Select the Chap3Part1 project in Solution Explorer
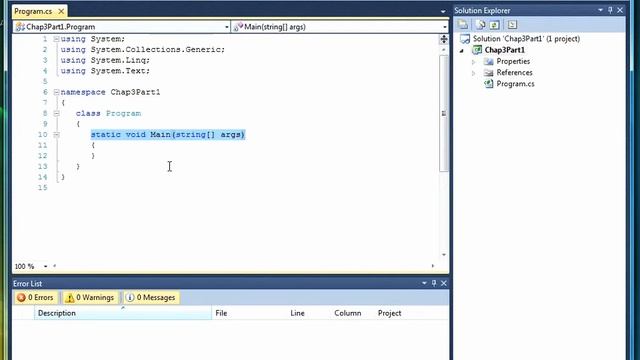Image resolution: width=640 pixels, height=360 pixels. (504, 50)
